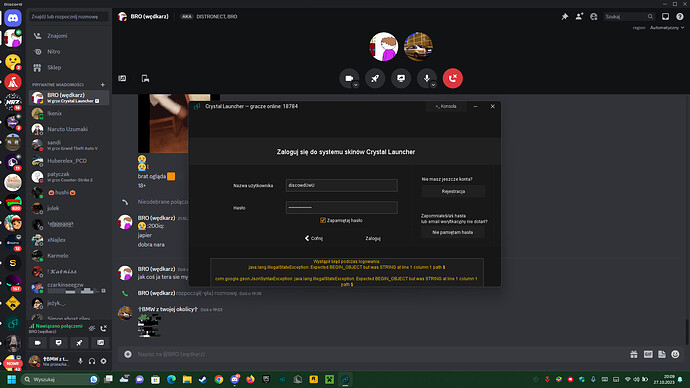
Task: Open xNajlex conversation
Action: 69,240
